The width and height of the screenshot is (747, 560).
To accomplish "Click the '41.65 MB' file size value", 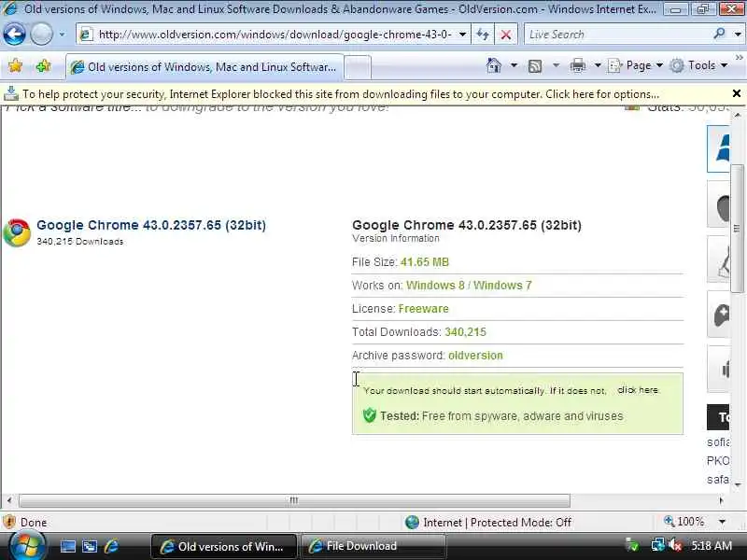I will 425,262.
